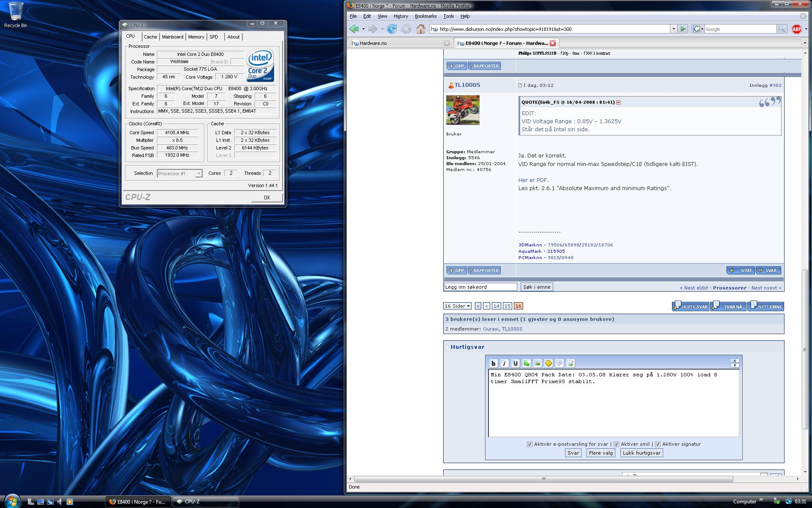Open the About tab in CPU-Z
This screenshot has height=508, width=812.
[x=233, y=37]
